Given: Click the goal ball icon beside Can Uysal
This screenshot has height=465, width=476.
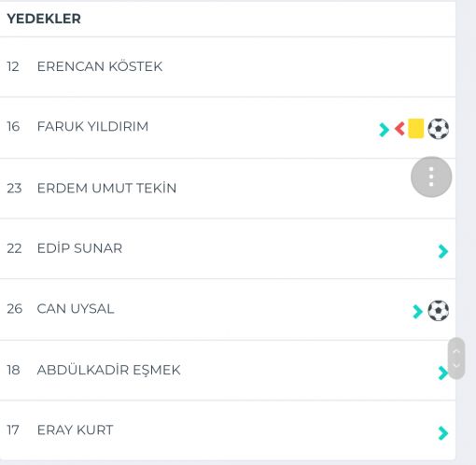Looking at the screenshot, I should pos(438,310).
